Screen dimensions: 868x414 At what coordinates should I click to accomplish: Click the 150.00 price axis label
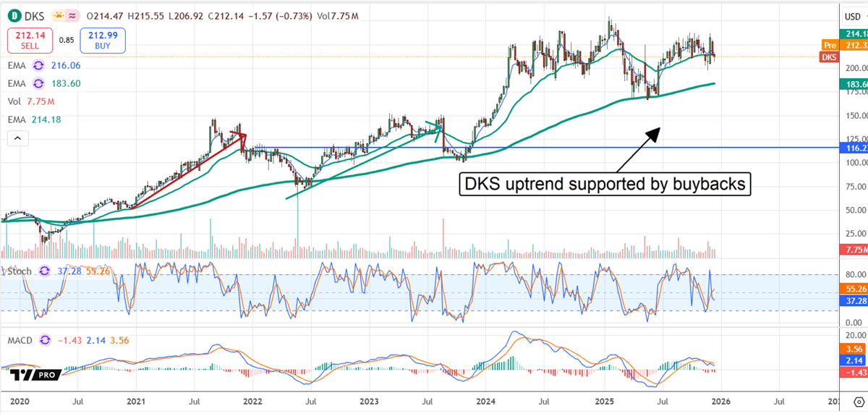click(x=856, y=115)
